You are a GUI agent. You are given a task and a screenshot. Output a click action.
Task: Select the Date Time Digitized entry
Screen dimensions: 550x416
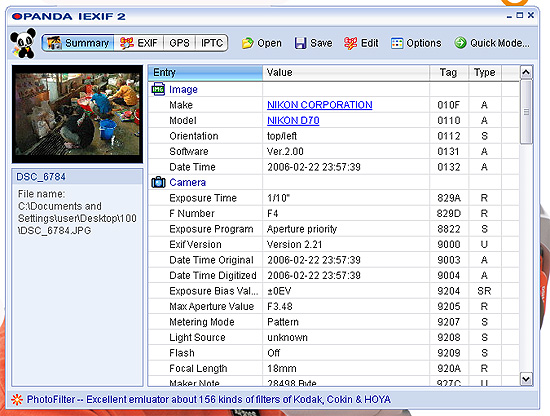click(213, 275)
